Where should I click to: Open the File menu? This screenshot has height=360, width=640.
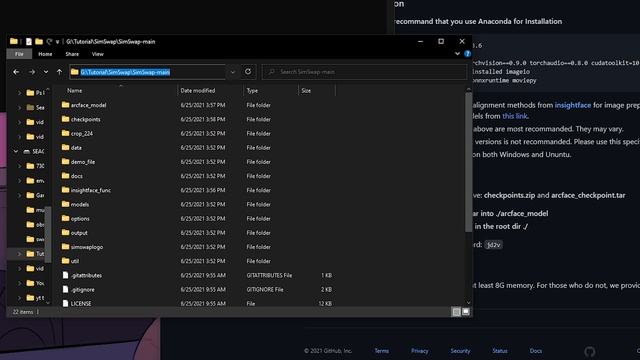[19, 54]
